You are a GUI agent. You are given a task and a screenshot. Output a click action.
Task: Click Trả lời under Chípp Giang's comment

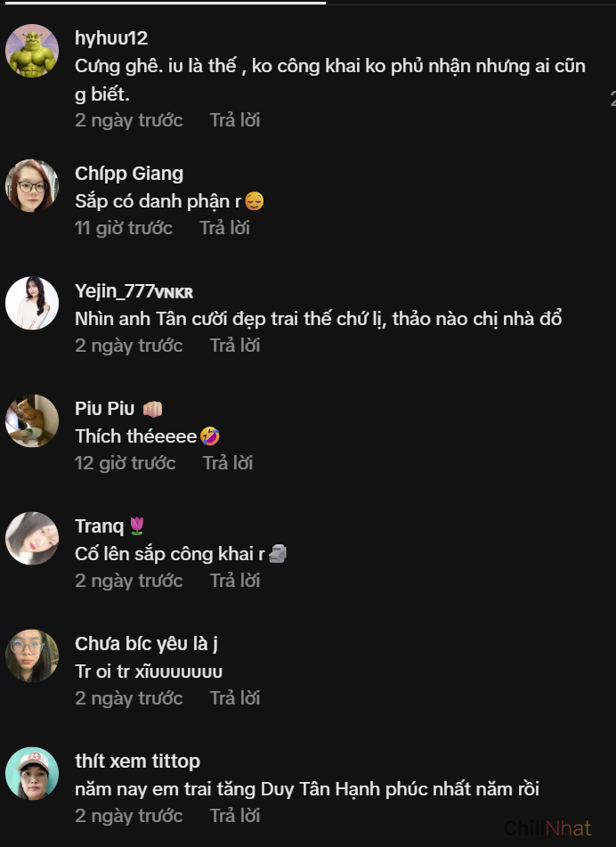click(224, 228)
